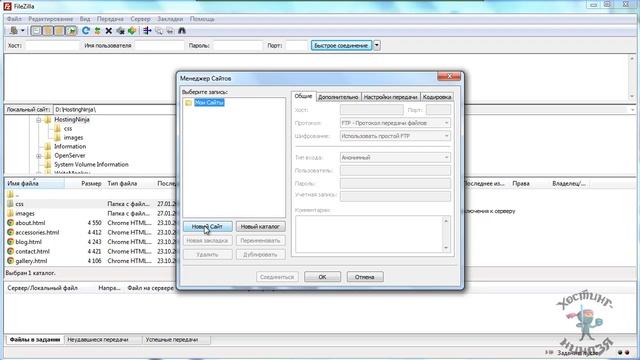
Task: Open the Помощь menu
Action: 202,19
